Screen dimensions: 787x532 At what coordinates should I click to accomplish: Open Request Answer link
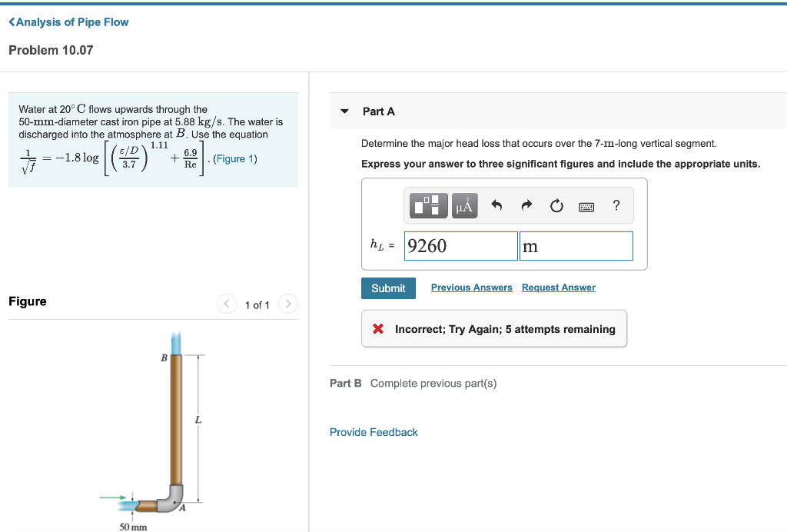(x=558, y=287)
